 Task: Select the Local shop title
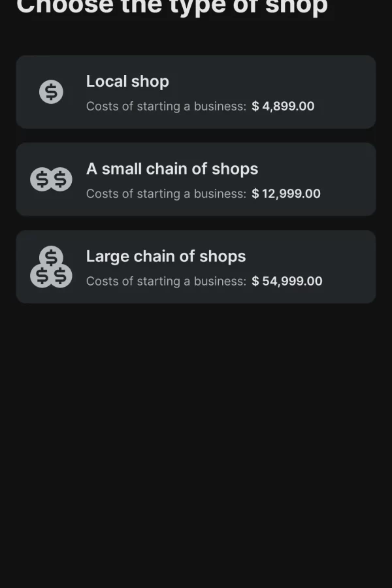127,82
